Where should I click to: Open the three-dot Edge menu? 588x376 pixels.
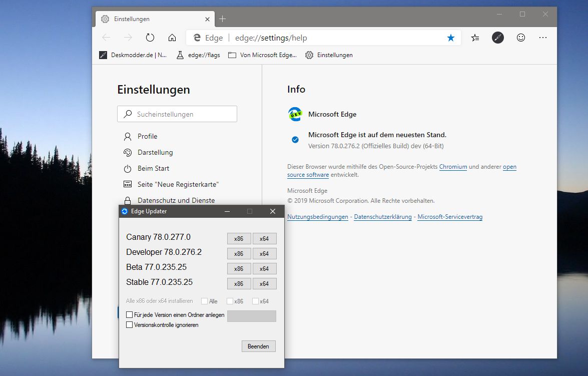click(x=543, y=38)
